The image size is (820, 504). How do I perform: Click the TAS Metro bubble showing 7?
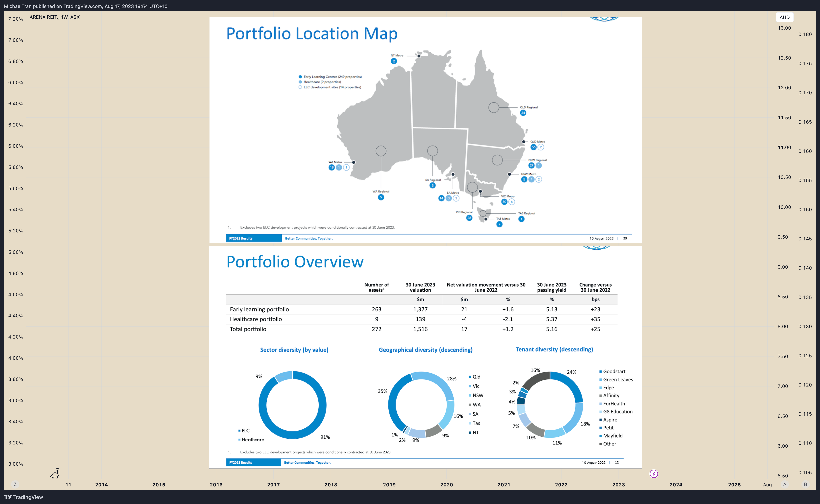pos(499,224)
